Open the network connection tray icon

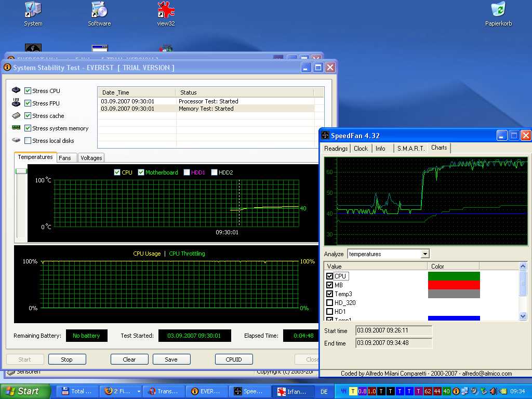tap(465, 391)
